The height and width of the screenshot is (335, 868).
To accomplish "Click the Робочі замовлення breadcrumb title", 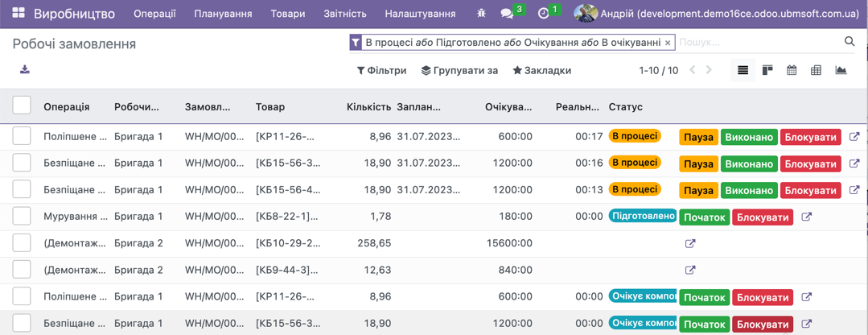I will [74, 44].
